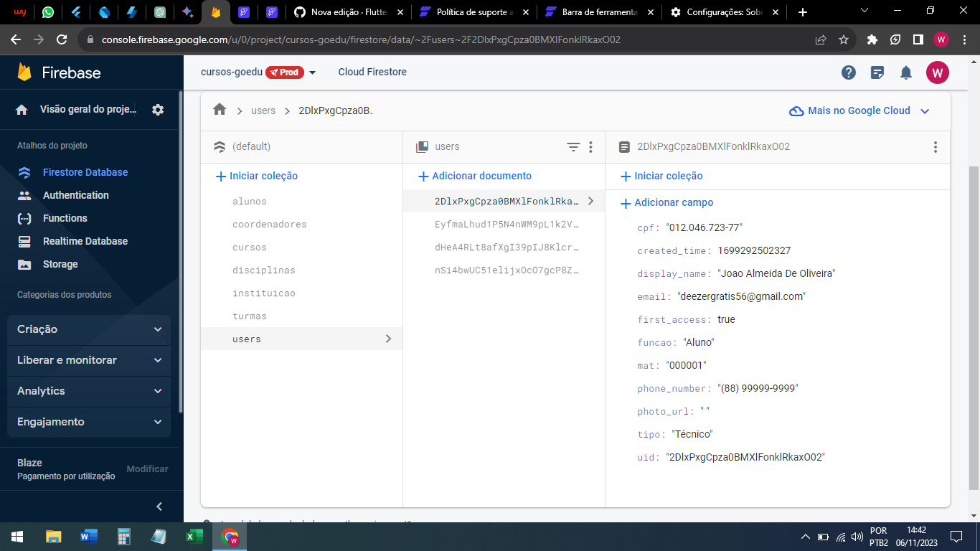
Task: Open the Mais no Google Cloud dropdown
Action: (x=858, y=110)
